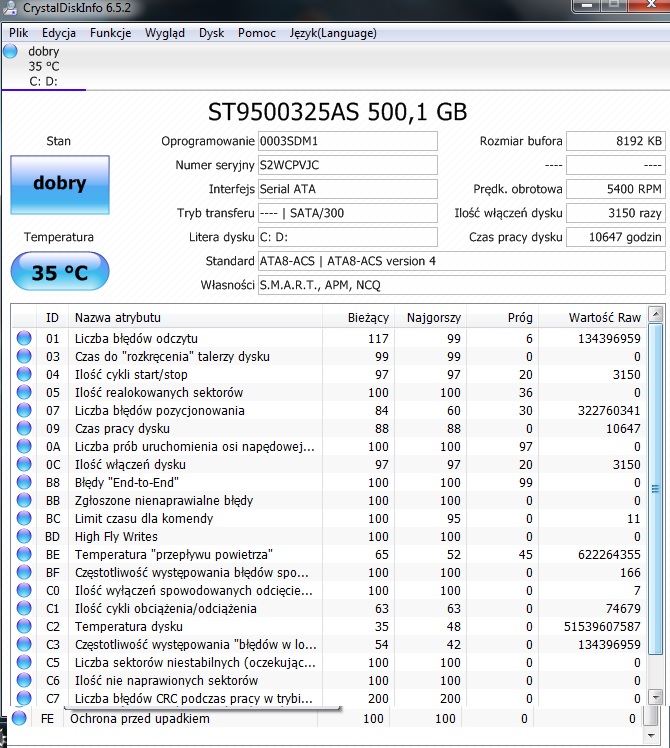Click the blue status orb beside the top 'dobry' label

[x=10, y=52]
